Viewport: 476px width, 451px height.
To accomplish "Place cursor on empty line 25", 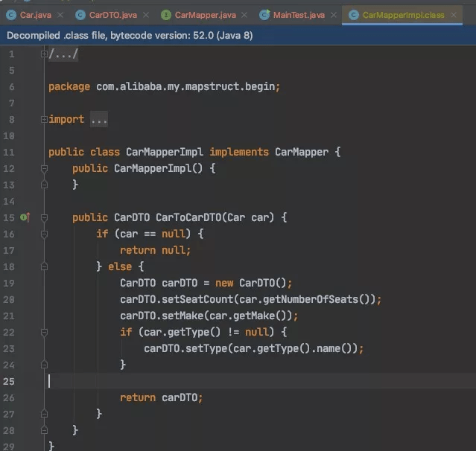I will [261, 381].
